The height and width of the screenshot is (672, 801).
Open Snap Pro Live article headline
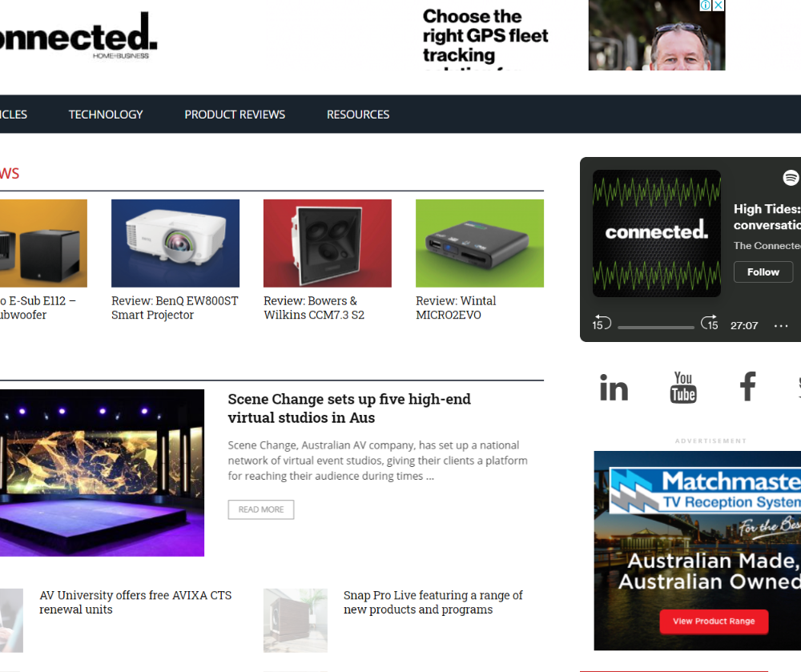click(433, 602)
